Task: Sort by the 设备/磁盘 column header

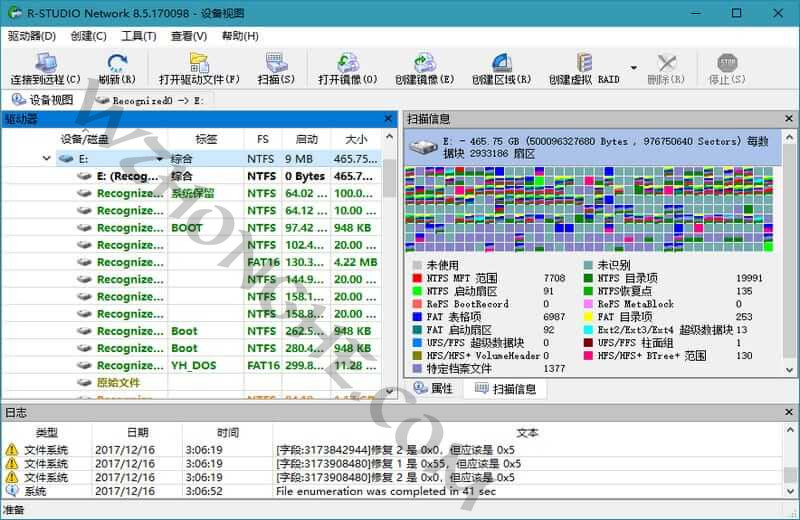Action: pos(85,139)
